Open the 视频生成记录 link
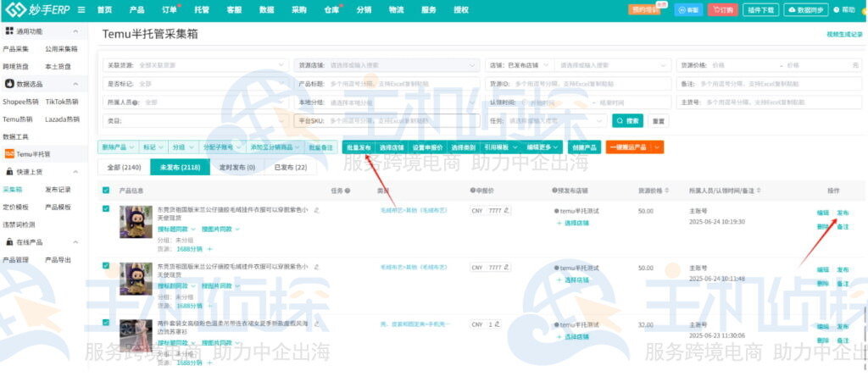 tap(844, 34)
